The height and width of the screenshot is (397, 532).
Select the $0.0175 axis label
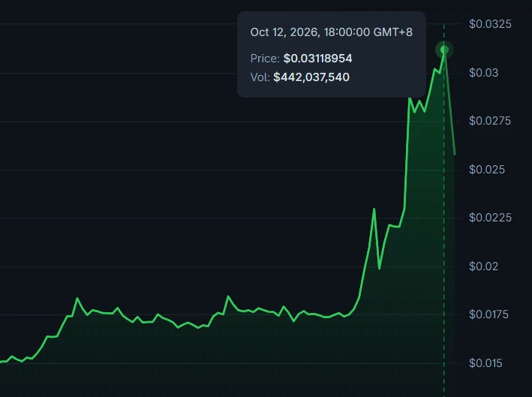tap(488, 314)
